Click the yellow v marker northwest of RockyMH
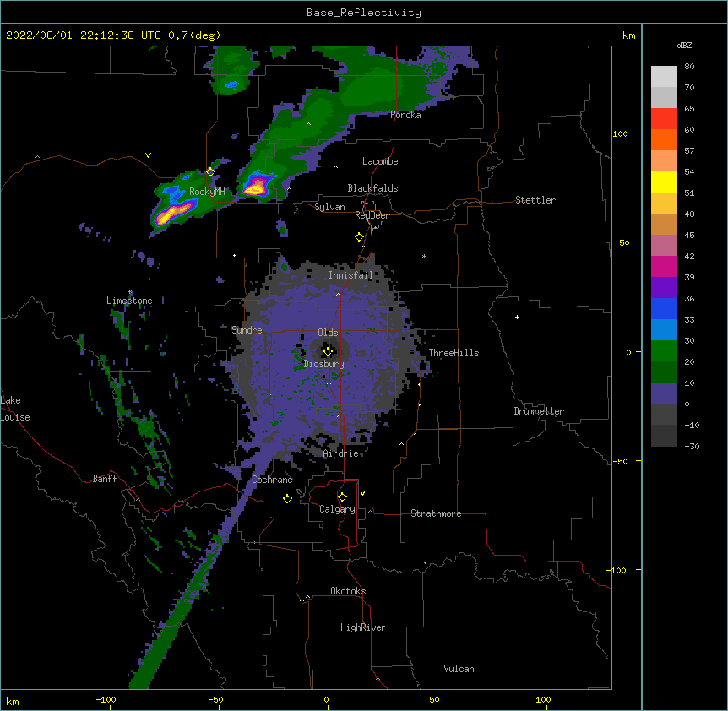This screenshot has width=728, height=711. (x=148, y=155)
